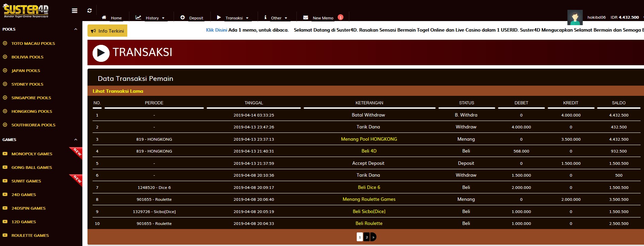Screen dimensions: 644x246
Task: Click the Klik Disini link
Action: 216,30
